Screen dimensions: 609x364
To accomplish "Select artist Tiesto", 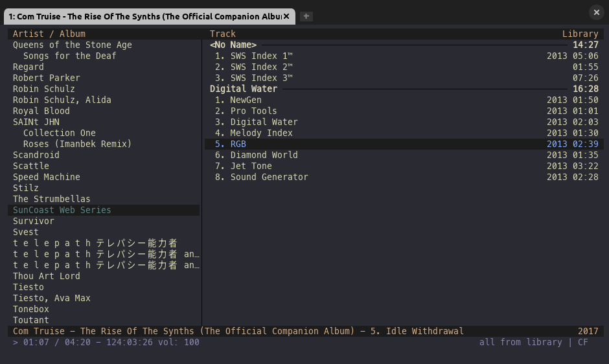I will point(29,287).
